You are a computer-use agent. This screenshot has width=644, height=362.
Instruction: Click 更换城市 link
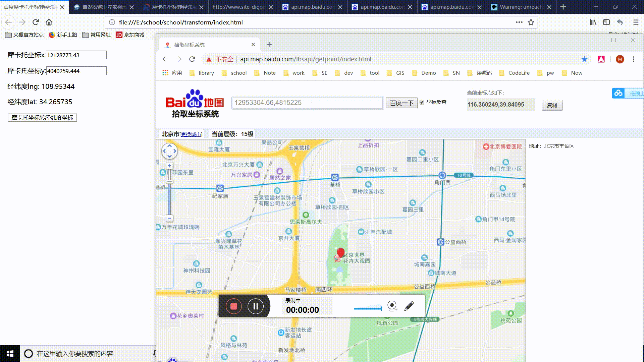point(191,134)
